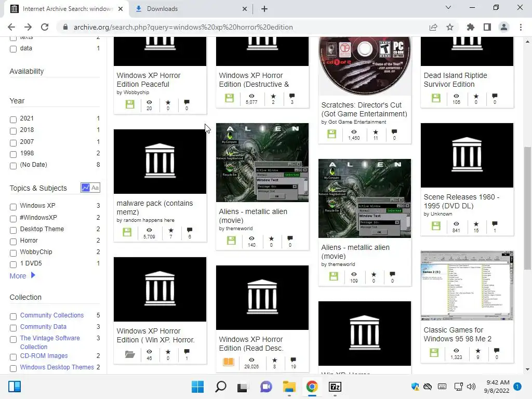The image size is (532, 399).
Task: Check the Horror topic filter
Action: click(13, 242)
